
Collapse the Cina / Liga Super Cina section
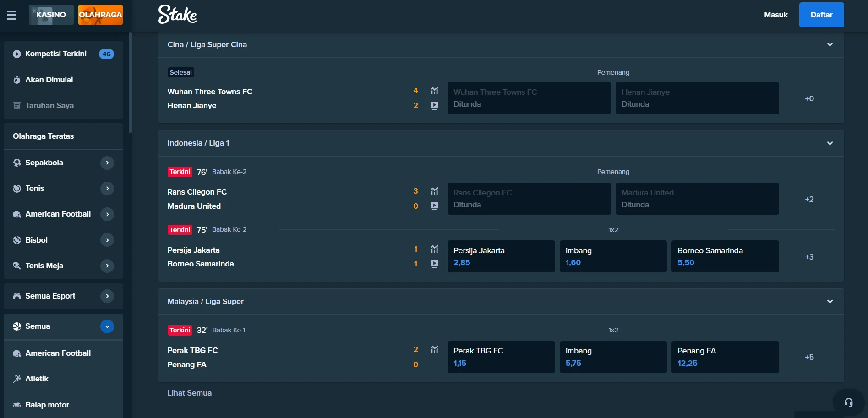point(830,44)
